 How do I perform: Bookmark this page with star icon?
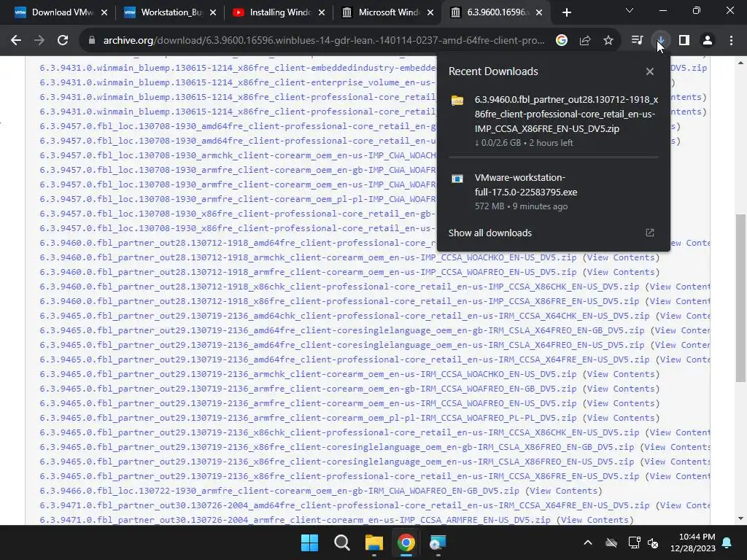pyautogui.click(x=608, y=41)
